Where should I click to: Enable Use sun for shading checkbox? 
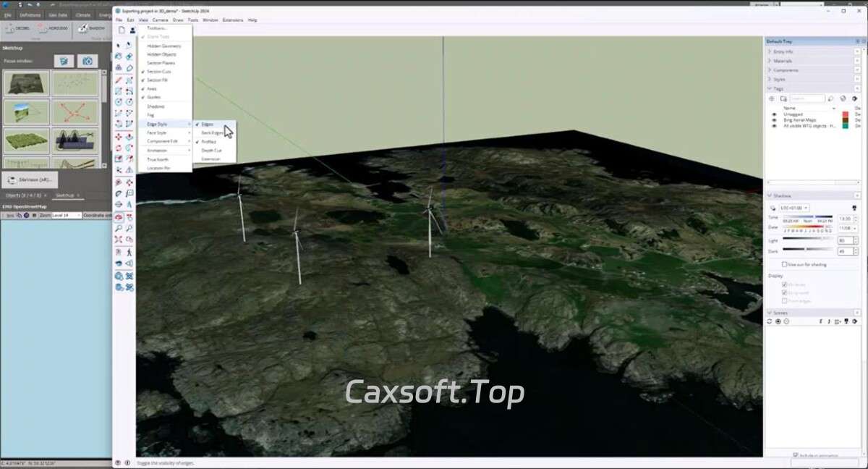point(785,265)
